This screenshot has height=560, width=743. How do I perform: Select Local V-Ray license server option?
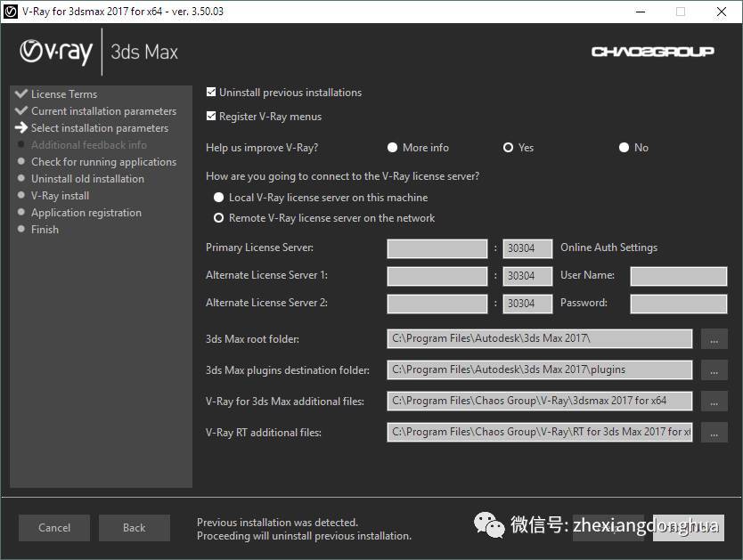218,198
